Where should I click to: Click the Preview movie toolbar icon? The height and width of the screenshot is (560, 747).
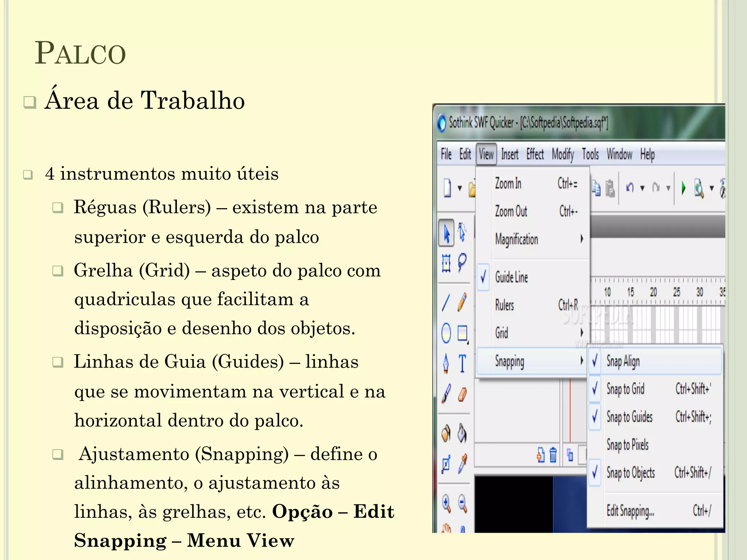(699, 188)
